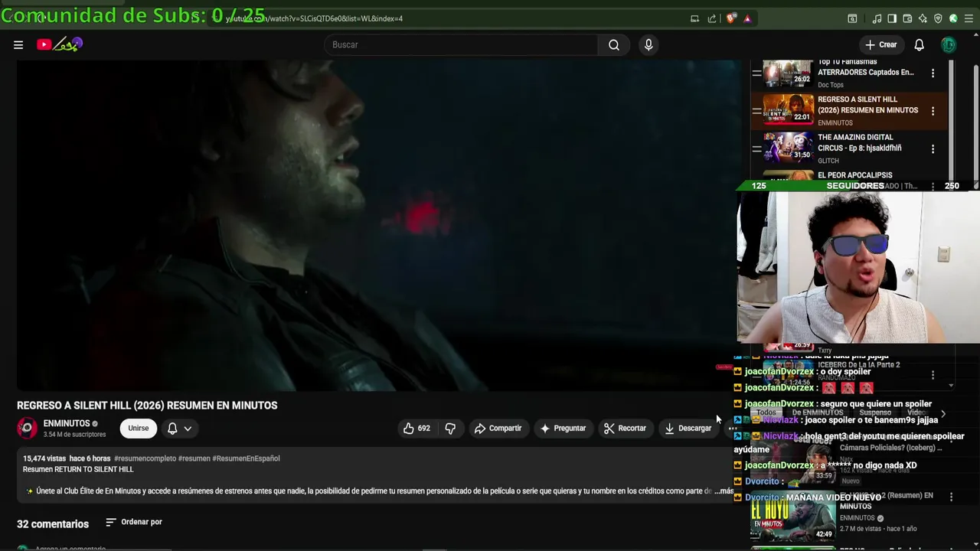The width and height of the screenshot is (980, 551).
Task: Open the Brave playlist music-note icon
Action: pyautogui.click(x=877, y=18)
